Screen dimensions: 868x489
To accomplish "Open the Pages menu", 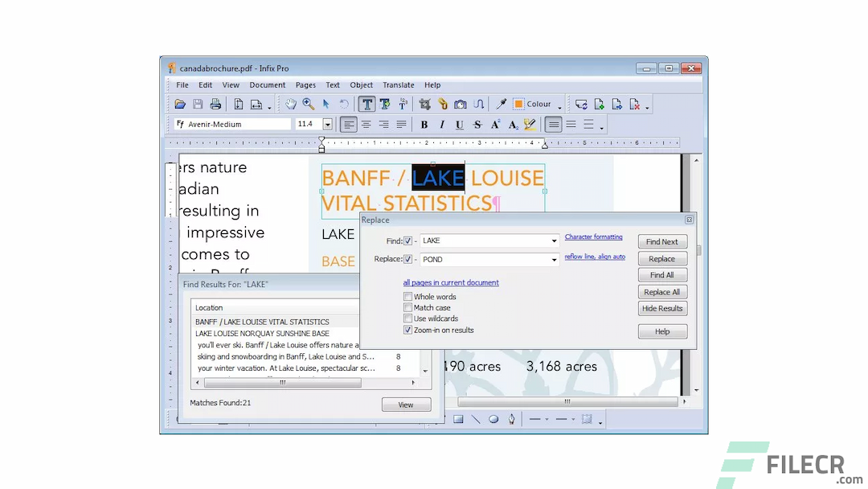I will (305, 84).
